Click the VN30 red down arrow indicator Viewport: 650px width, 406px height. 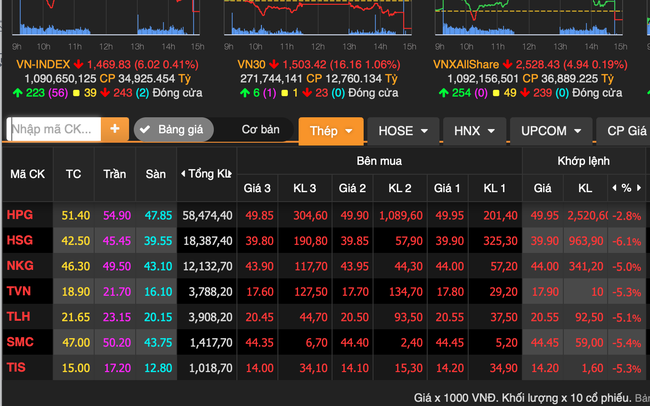[274, 64]
